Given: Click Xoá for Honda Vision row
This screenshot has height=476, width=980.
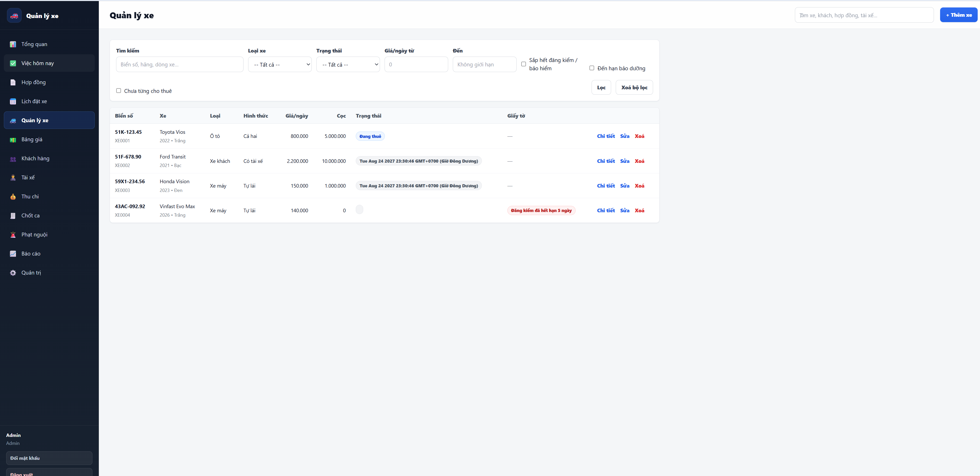Looking at the screenshot, I should 639,186.
